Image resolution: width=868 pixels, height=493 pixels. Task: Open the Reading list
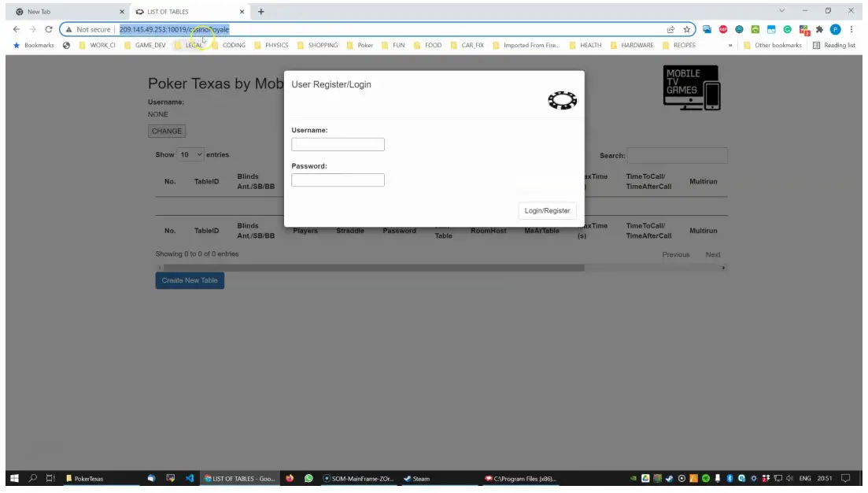(x=833, y=46)
